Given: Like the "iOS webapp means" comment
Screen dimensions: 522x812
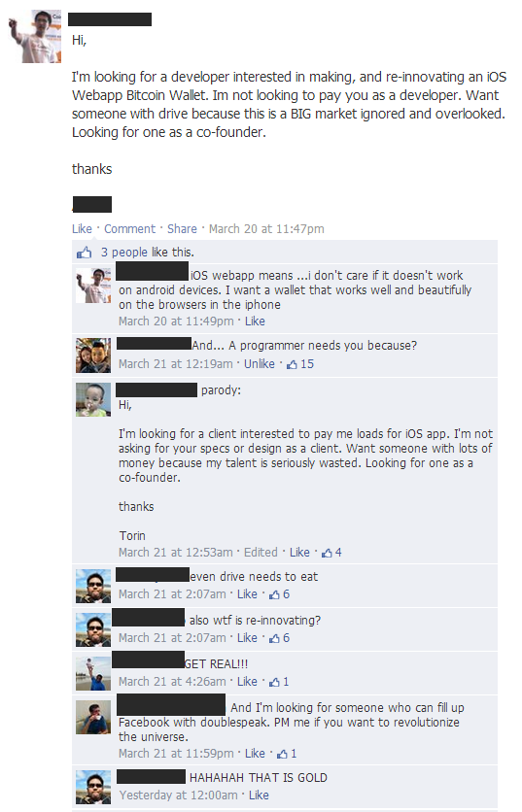Looking at the screenshot, I should pos(255,321).
